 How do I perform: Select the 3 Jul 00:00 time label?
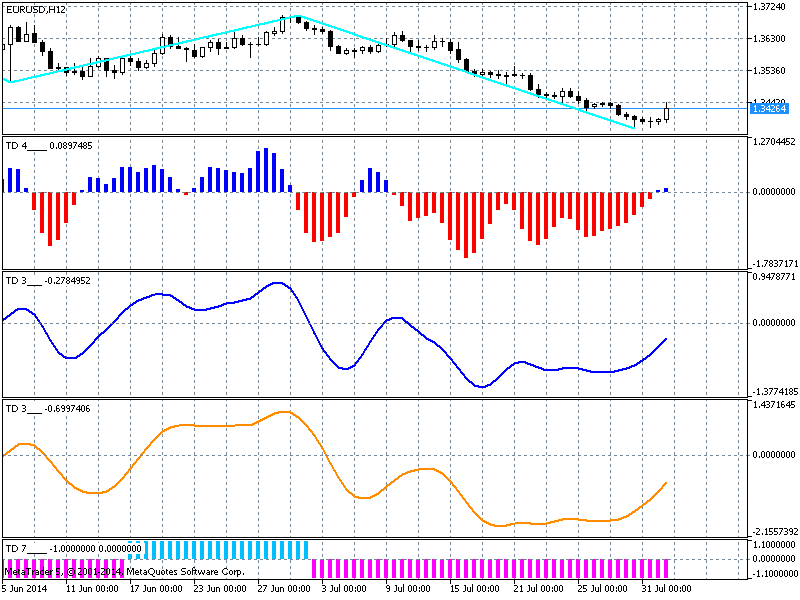point(344,588)
